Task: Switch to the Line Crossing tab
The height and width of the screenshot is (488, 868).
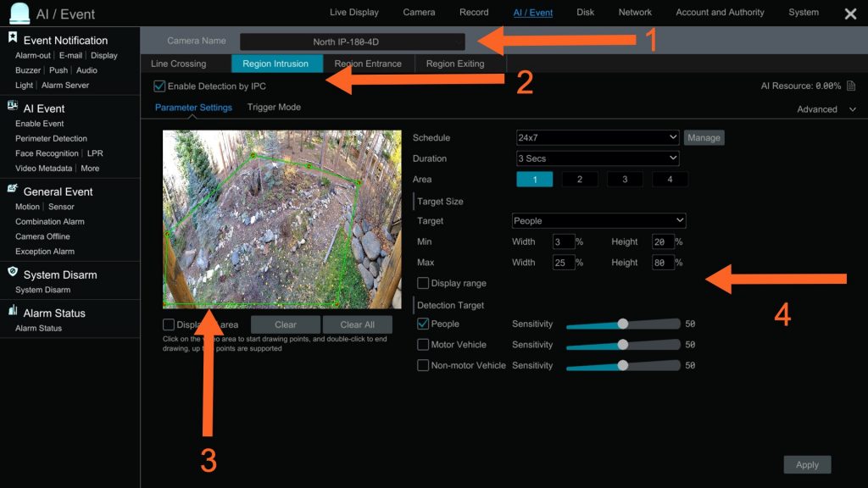Action: tap(178, 64)
